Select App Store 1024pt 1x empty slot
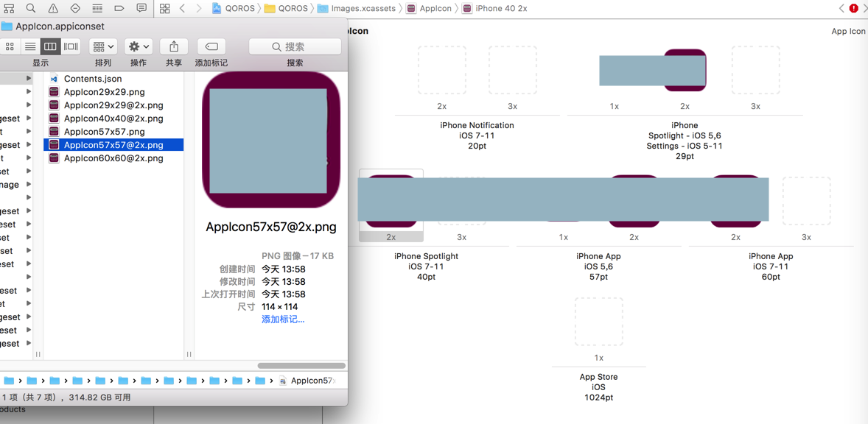This screenshot has height=424, width=868. point(599,322)
